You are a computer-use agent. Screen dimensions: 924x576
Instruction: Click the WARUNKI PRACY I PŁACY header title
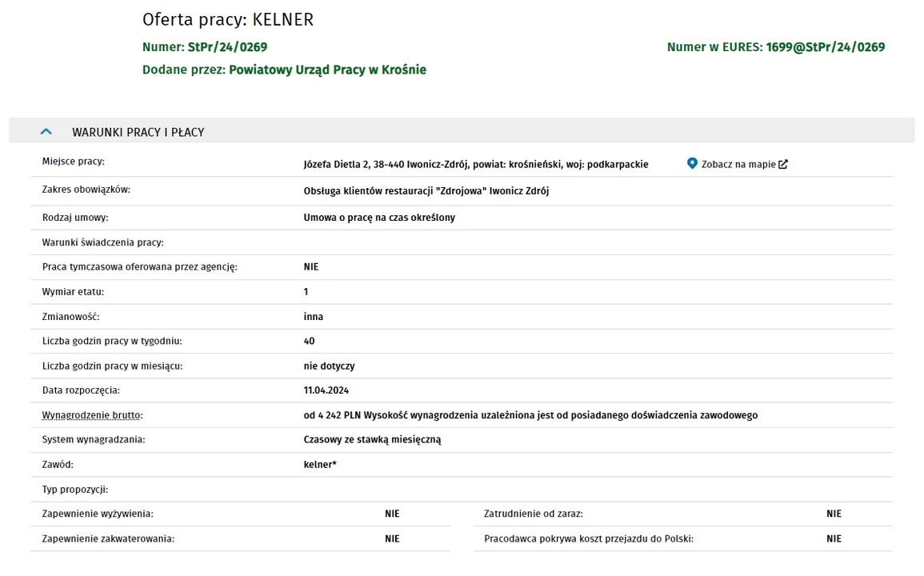138,132
